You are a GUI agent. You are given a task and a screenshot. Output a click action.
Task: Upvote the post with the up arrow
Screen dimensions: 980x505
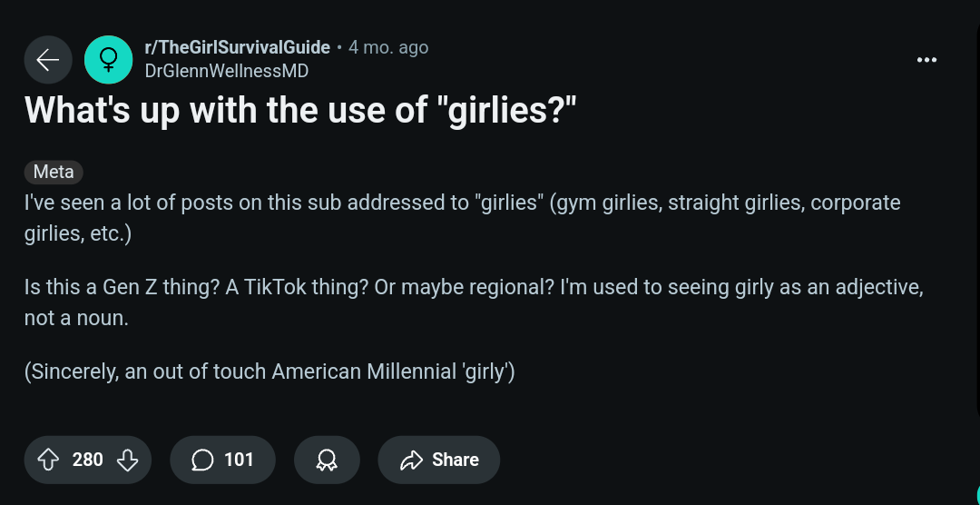coord(48,460)
